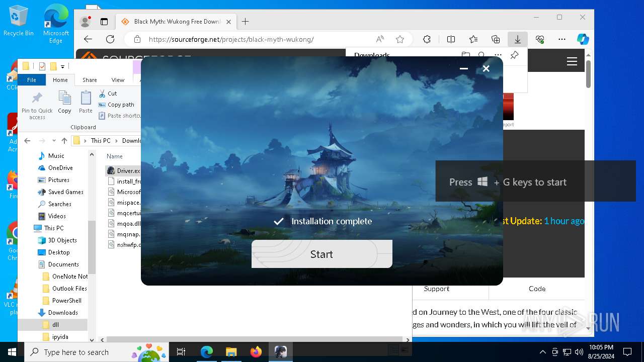
Task: Expand the chevron after This PC in the breadcrumb
Action: pos(116,141)
